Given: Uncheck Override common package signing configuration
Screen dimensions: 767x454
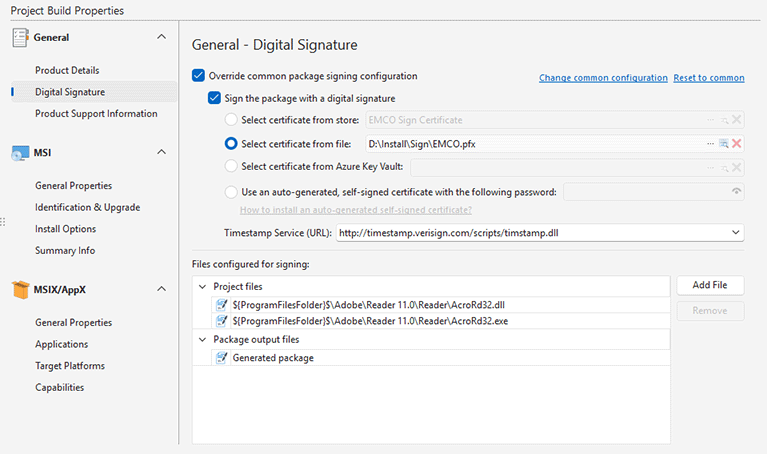Looking at the screenshot, I should (x=197, y=76).
